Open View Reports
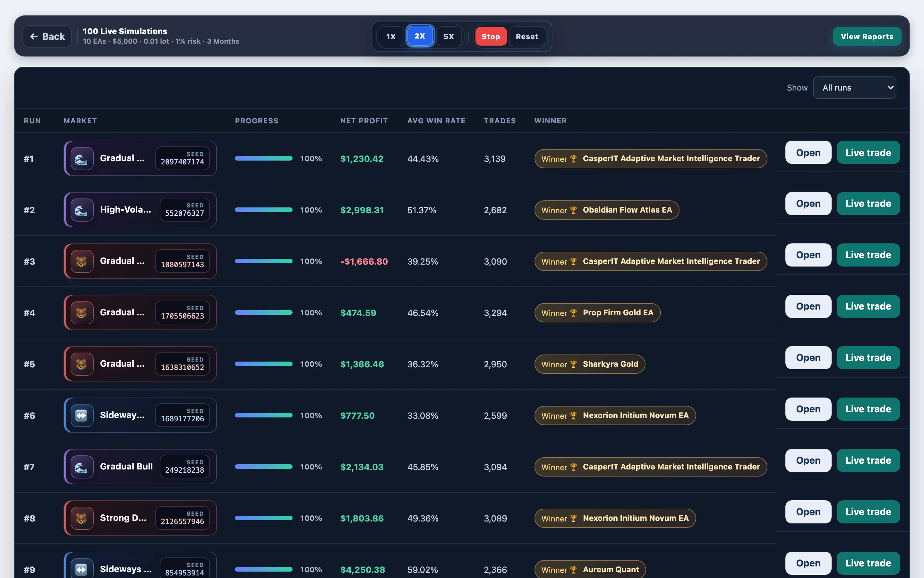Screen dimensions: 924x578 point(867,36)
